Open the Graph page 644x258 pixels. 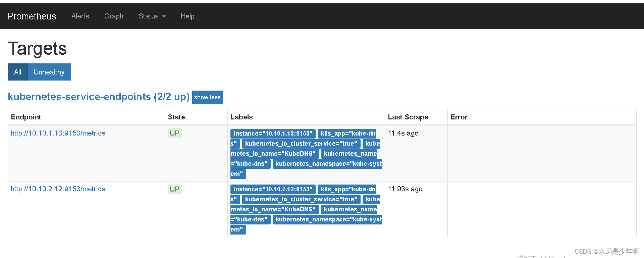[x=114, y=16]
